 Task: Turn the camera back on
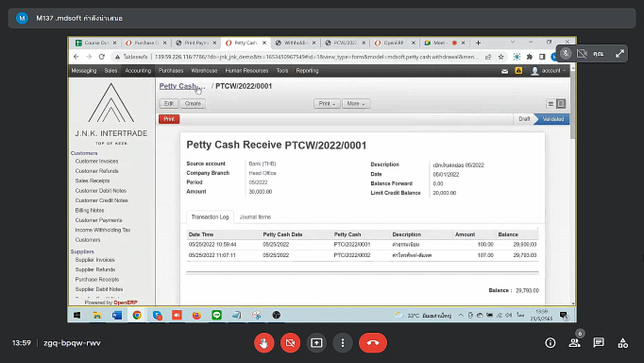(x=290, y=343)
